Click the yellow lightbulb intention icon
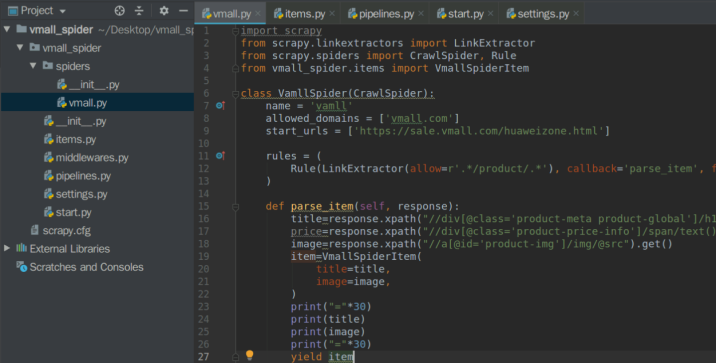 pyautogui.click(x=249, y=355)
